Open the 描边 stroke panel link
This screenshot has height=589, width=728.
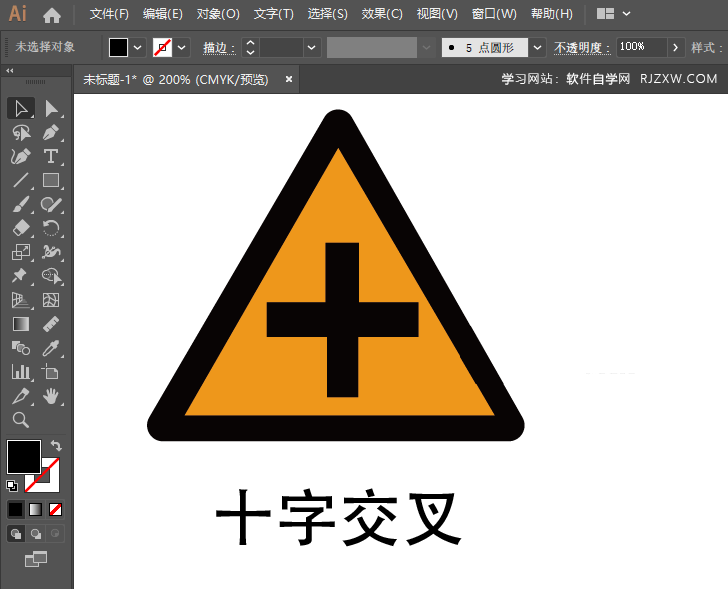pos(219,48)
